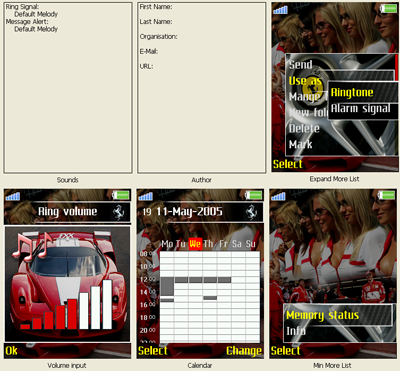Select the Tu day column header
400x371 pixels.
(181, 244)
